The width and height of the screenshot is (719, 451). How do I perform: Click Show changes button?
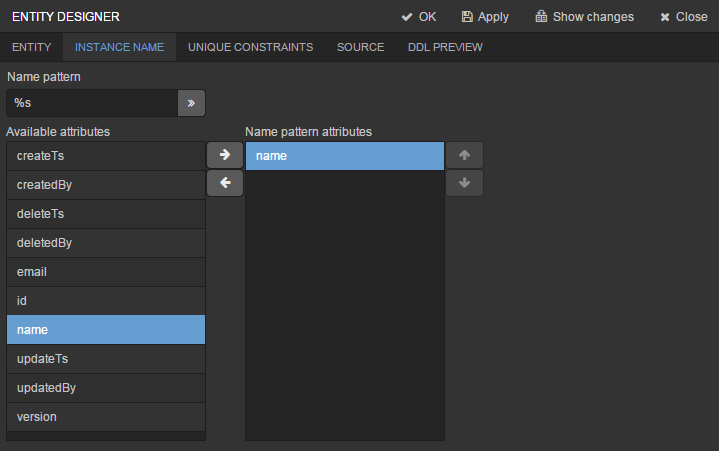(x=584, y=17)
